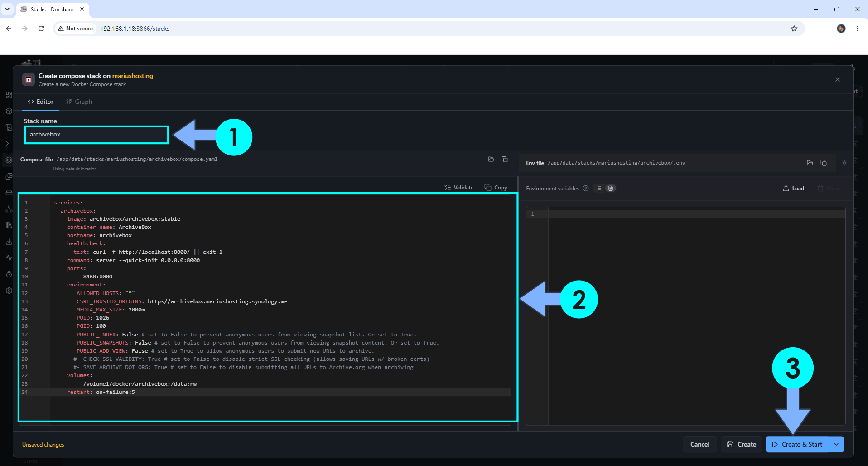Open the Volumes drive icon in the sidebar
Image resolution: width=868 pixels, height=466 pixels.
(x=9, y=193)
